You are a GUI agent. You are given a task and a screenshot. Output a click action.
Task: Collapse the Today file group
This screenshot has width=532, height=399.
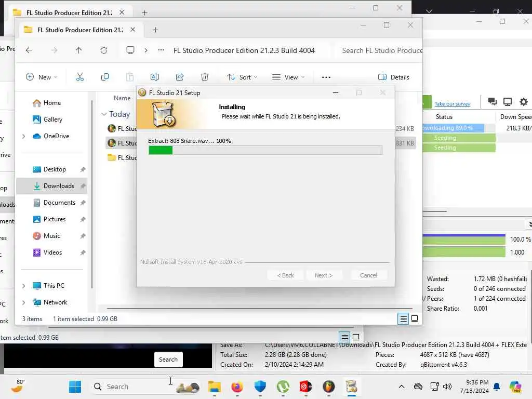coord(104,114)
